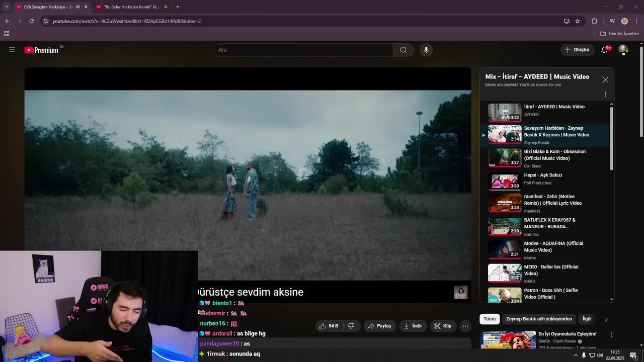Close the Mix playlist panel

click(x=605, y=80)
